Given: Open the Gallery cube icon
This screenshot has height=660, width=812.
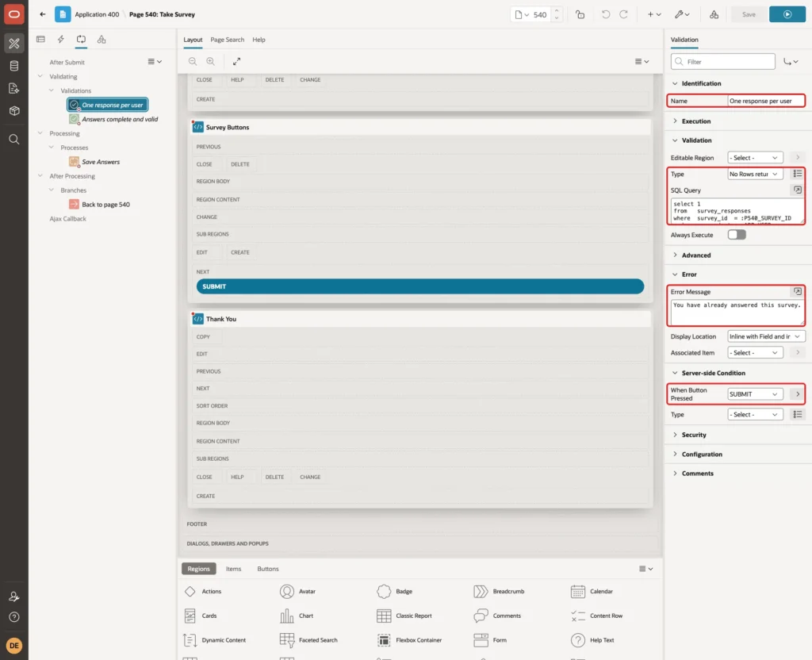Looking at the screenshot, I should tap(14, 111).
